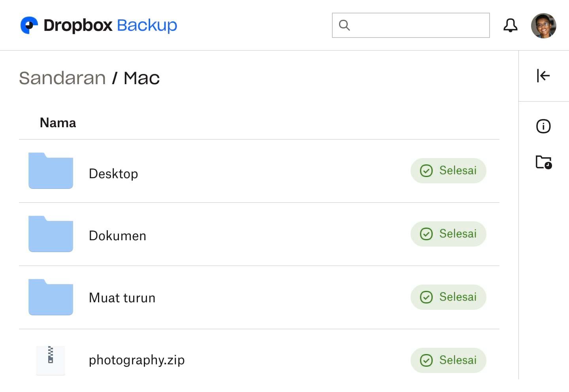Click the Dropbox Backup logo
This screenshot has height=392, width=569.
98,25
